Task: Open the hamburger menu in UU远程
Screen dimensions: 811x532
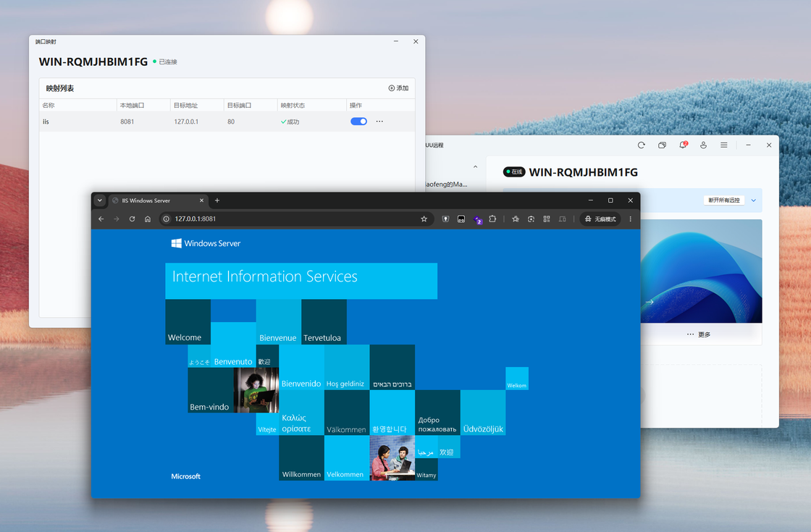Action: (724, 145)
